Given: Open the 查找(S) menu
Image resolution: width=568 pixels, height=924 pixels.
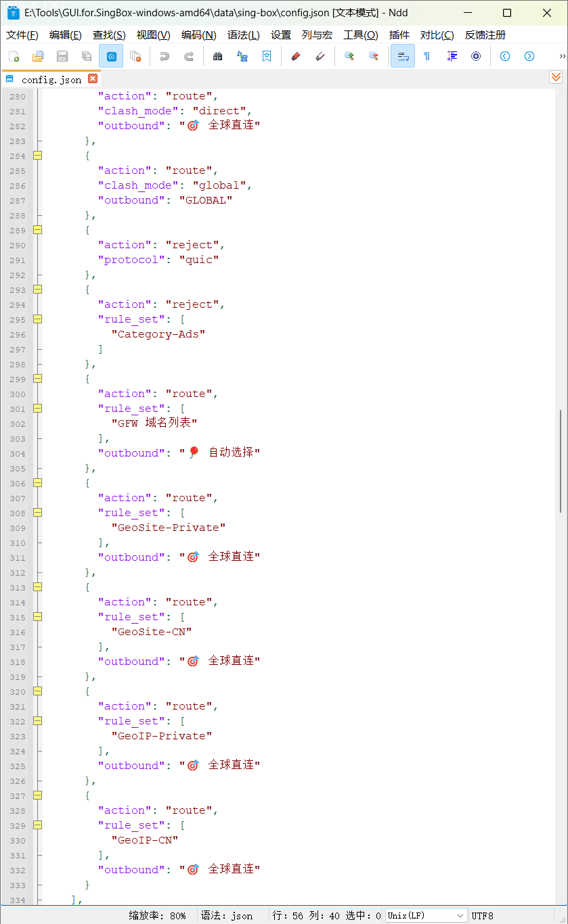Looking at the screenshot, I should pyautogui.click(x=109, y=35).
